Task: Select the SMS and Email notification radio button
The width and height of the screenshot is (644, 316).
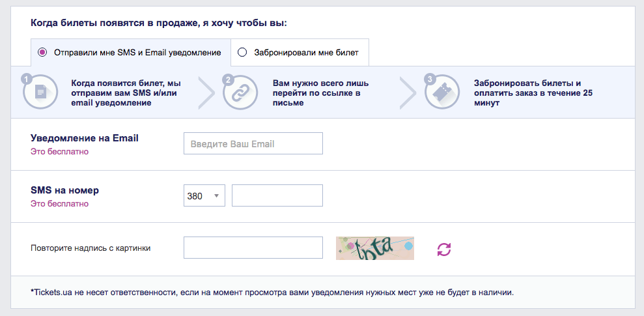Action: [x=42, y=52]
